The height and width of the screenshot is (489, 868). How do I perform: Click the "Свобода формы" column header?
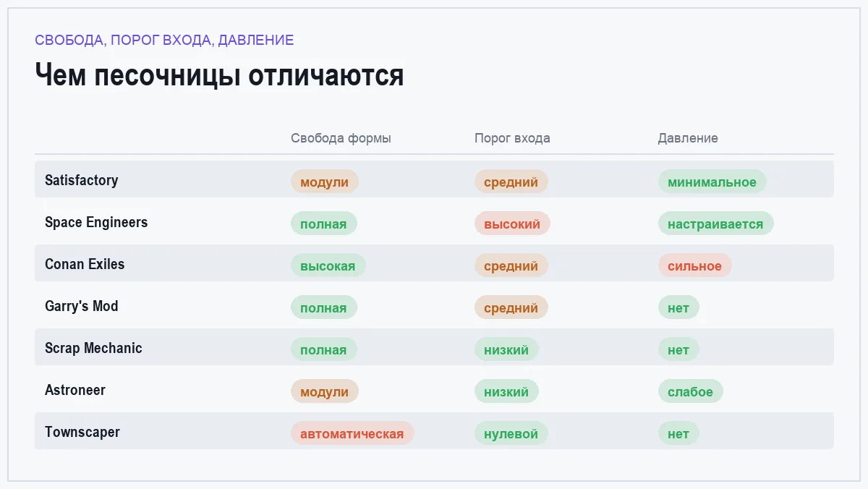coord(341,138)
